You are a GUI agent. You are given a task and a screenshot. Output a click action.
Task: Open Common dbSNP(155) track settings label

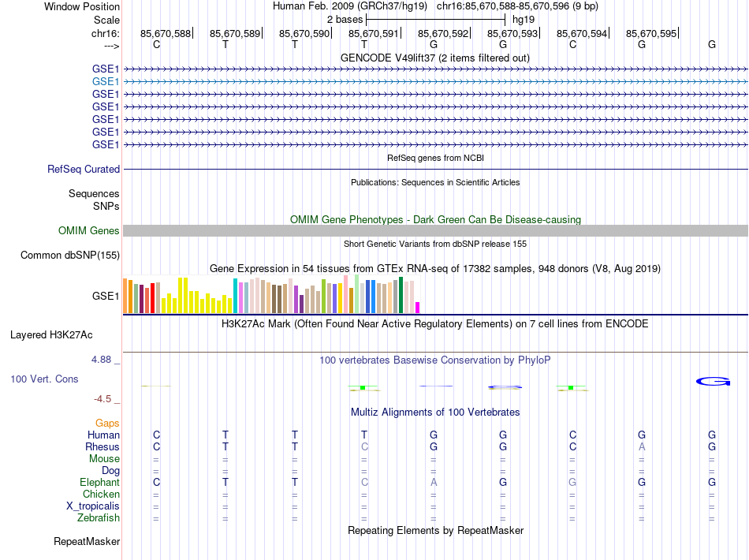pos(70,255)
